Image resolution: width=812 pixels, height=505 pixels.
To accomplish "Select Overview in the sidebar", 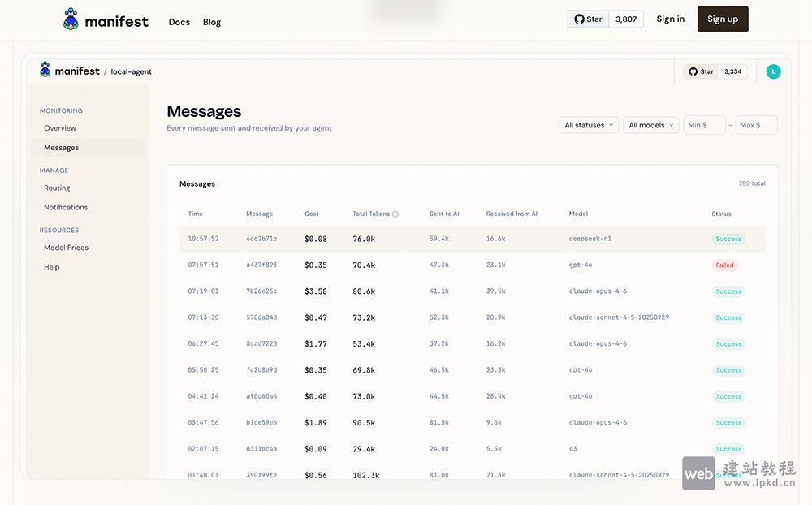I will tap(60, 128).
